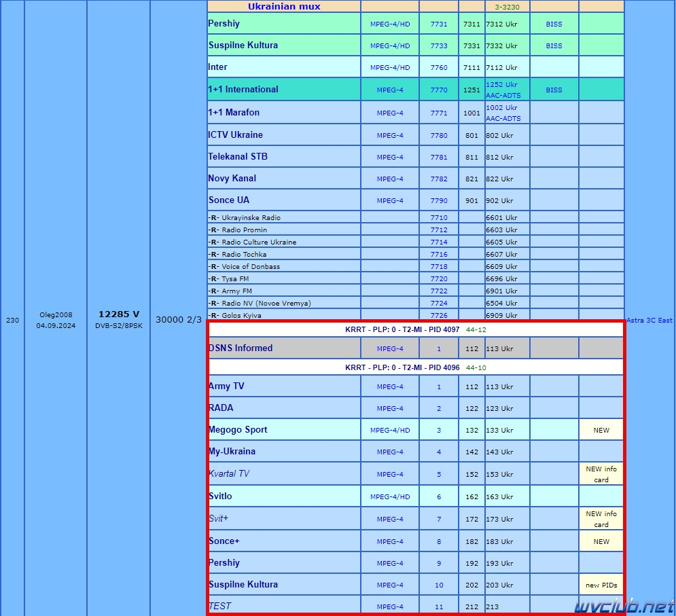Select the Inter channel name
The height and width of the screenshot is (616, 676).
tap(217, 67)
